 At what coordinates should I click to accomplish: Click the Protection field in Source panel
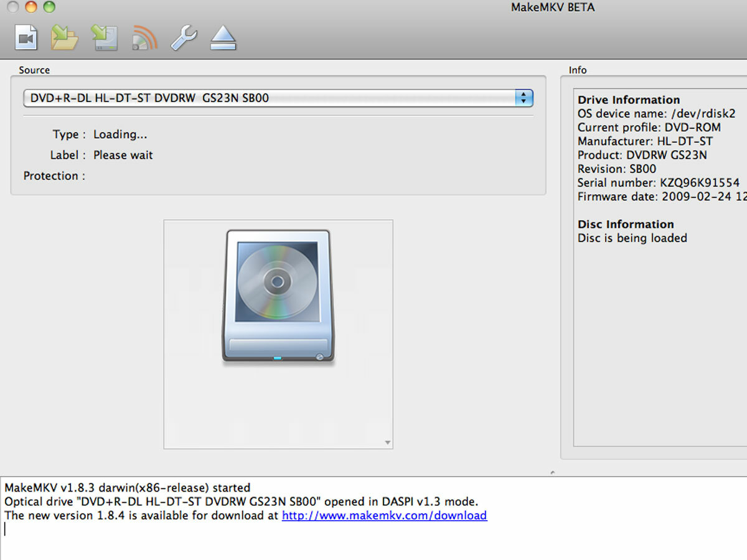tap(54, 175)
